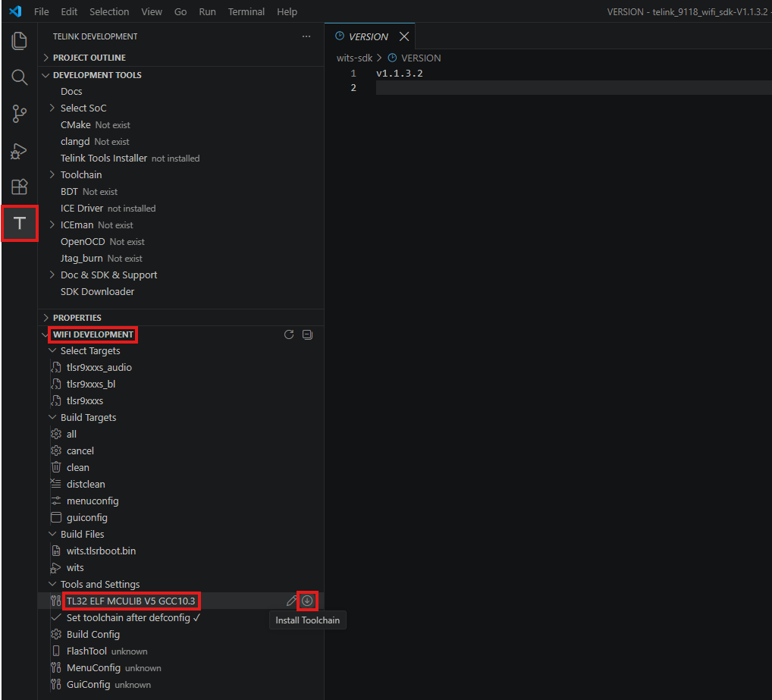Click the tools icon beside GuiConfig
This screenshot has height=700, width=772.
tap(55, 684)
